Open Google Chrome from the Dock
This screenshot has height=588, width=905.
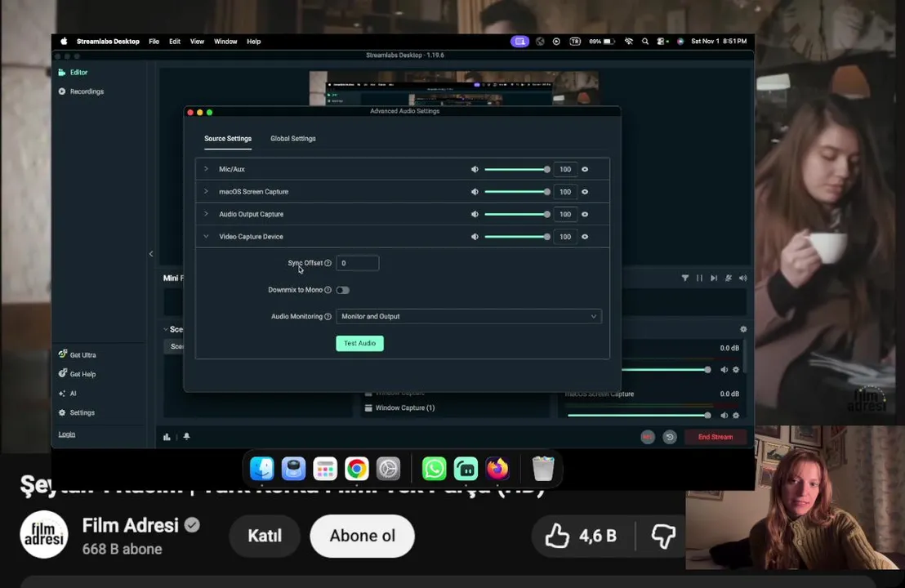(357, 469)
